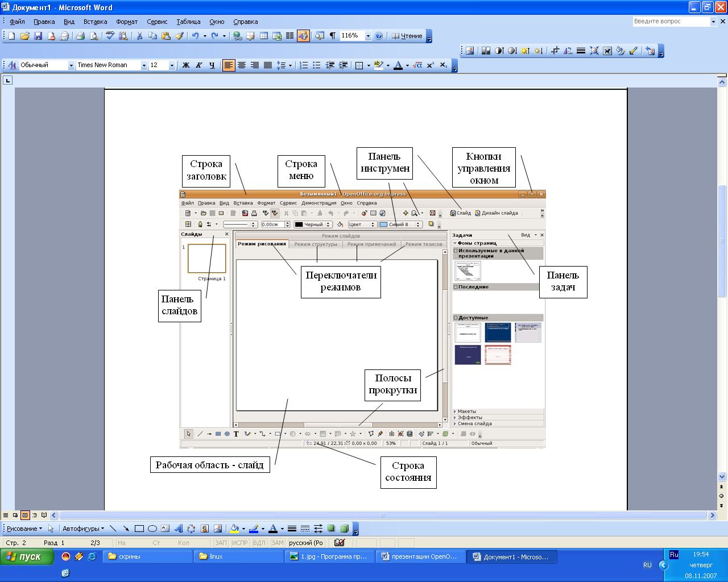Switch to linux folder taskbar button
Image resolution: width=728 pixels, height=582 pixels.
238,557
